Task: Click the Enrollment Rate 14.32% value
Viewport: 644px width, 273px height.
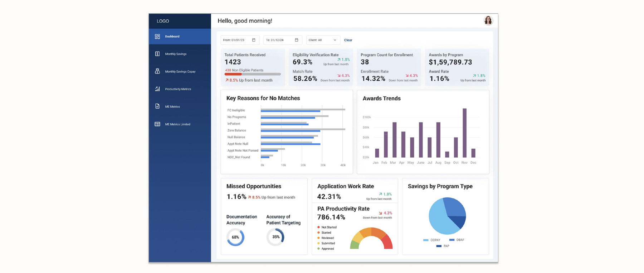Action: click(373, 78)
